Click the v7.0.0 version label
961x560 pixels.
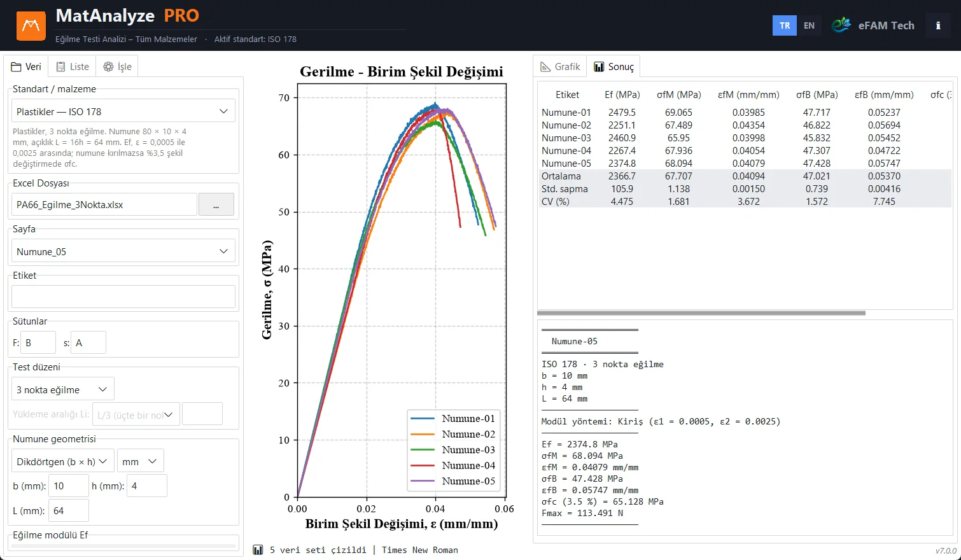(946, 551)
